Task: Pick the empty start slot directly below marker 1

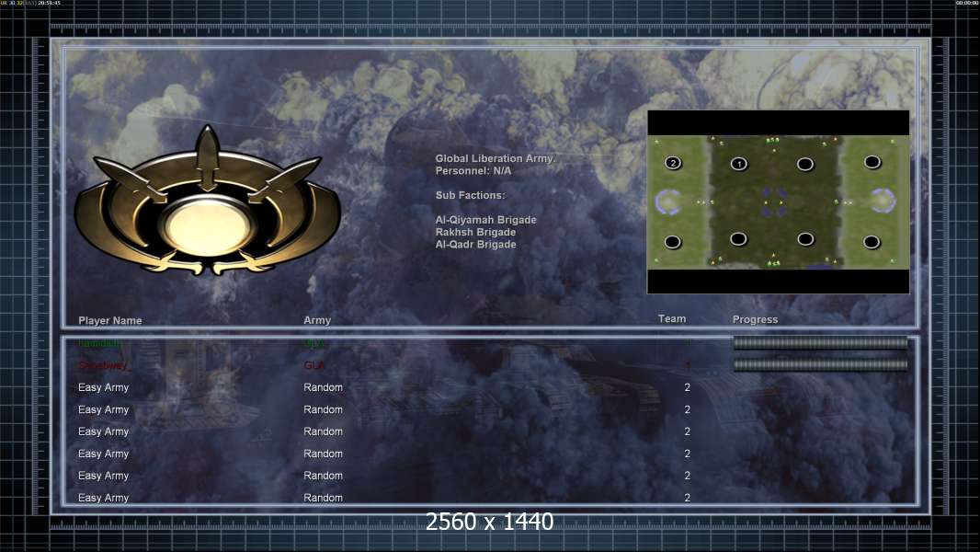Action: [738, 239]
